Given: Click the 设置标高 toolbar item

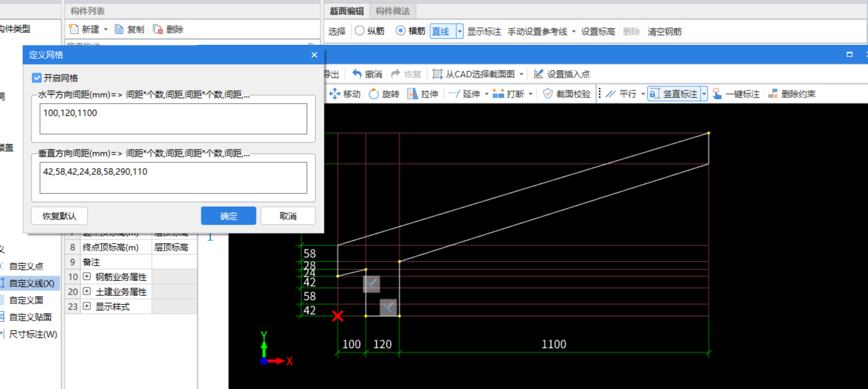Looking at the screenshot, I should click(598, 32).
